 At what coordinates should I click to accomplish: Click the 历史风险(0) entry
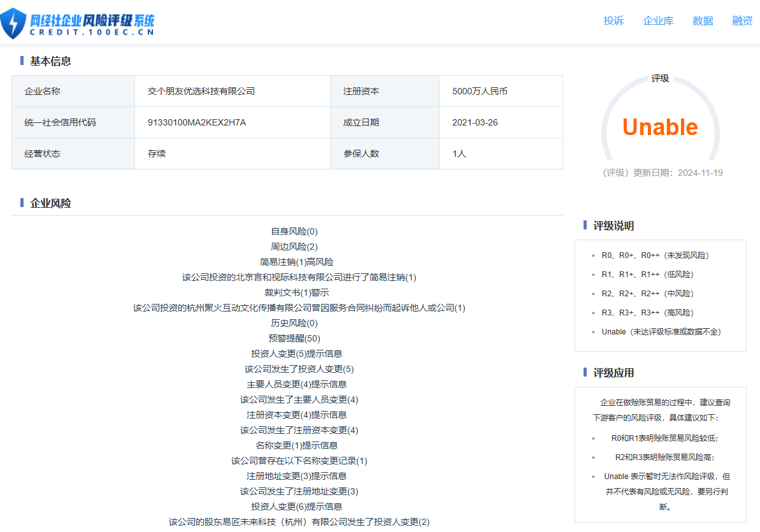(294, 323)
